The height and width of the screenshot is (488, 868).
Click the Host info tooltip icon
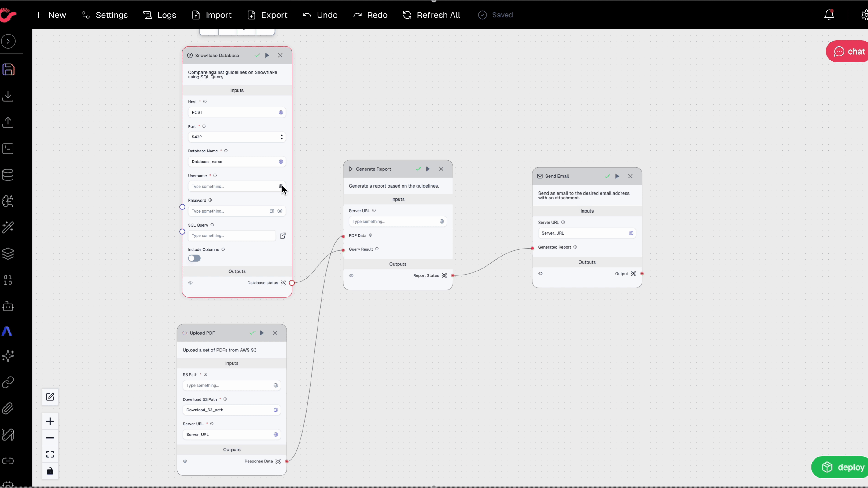click(x=205, y=102)
